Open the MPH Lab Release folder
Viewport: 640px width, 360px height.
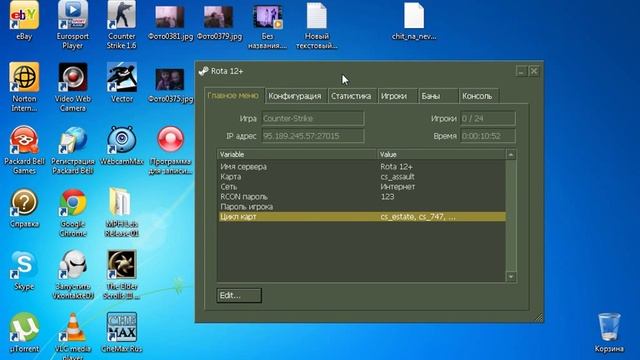tap(122, 212)
